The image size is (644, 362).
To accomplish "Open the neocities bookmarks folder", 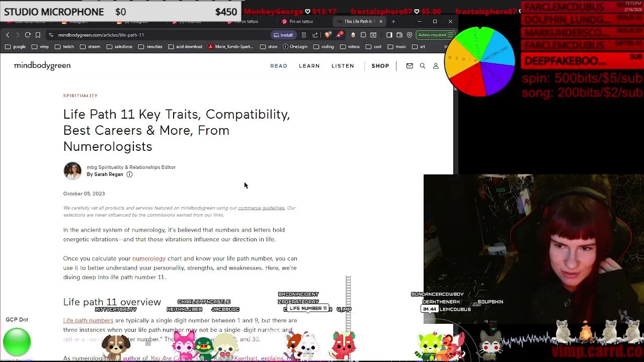I will tap(150, 46).
